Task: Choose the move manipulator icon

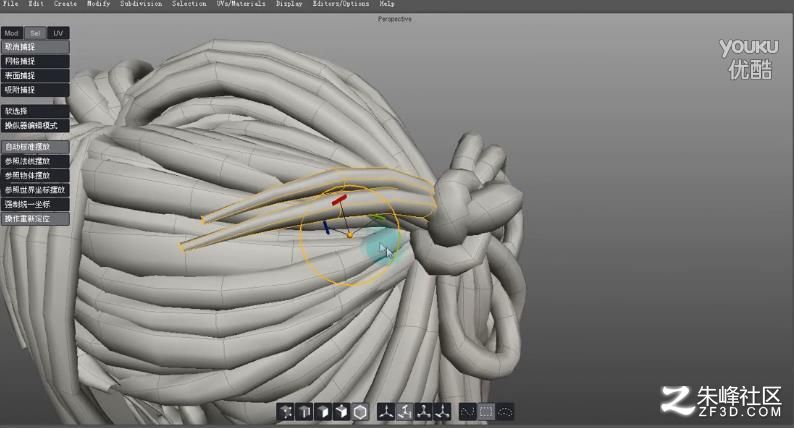Action: [386, 412]
